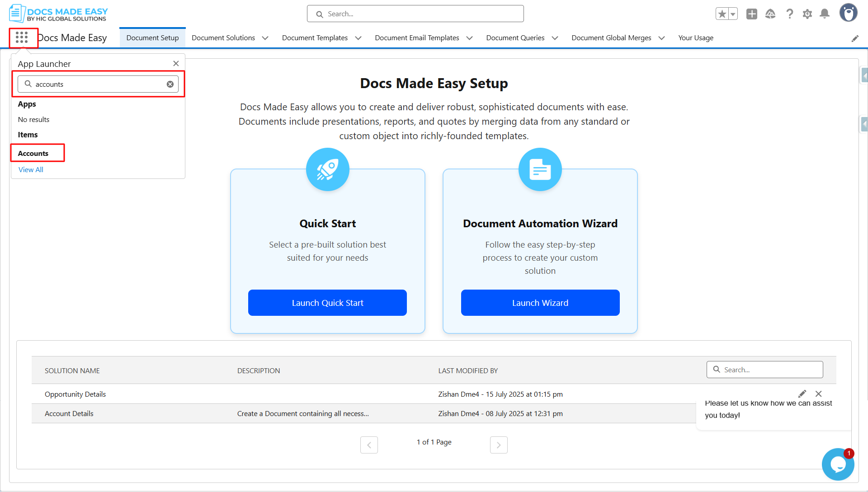Click the Quick Start rocket icon
The height and width of the screenshot is (492, 868).
click(x=328, y=169)
